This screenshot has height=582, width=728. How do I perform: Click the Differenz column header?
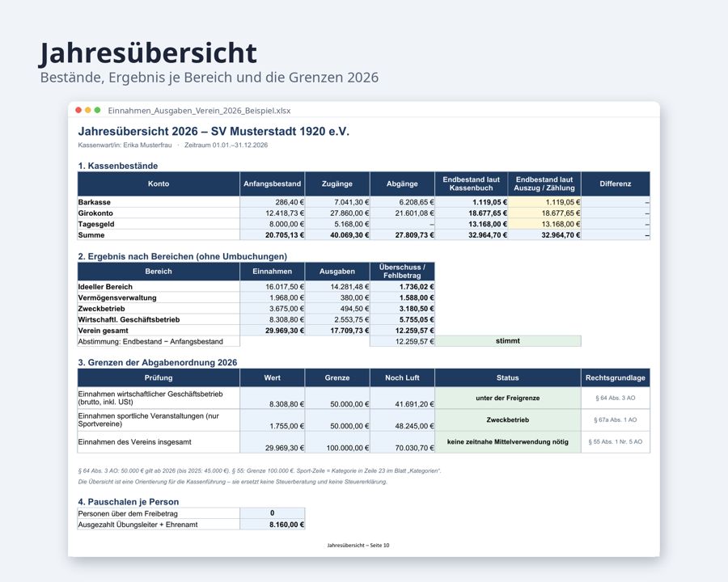(x=616, y=183)
